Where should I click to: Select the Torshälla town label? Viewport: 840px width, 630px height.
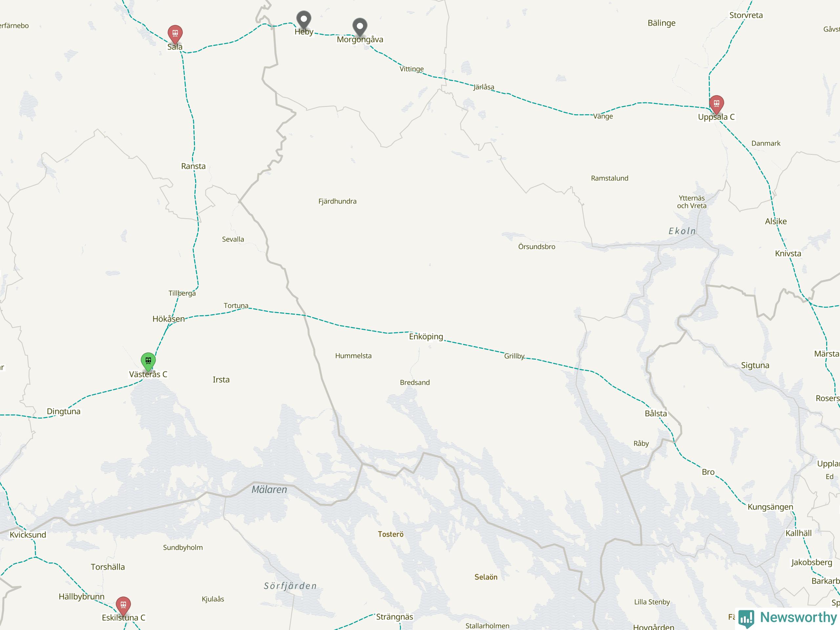[108, 567]
